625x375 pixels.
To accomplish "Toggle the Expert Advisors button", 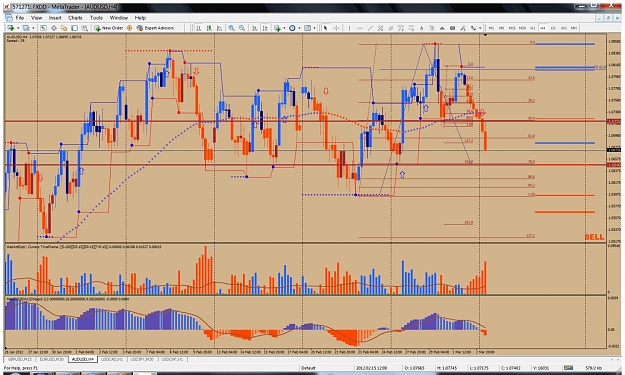I will [155, 28].
